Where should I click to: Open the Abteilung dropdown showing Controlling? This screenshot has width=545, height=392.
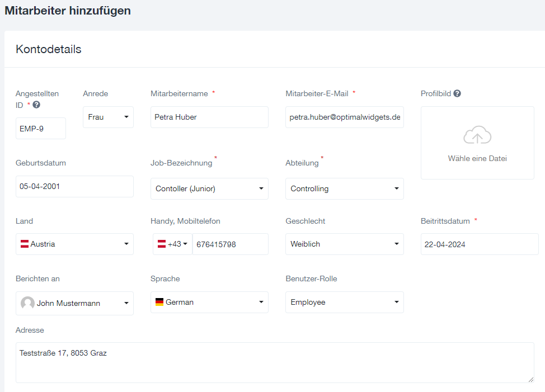[x=345, y=188]
